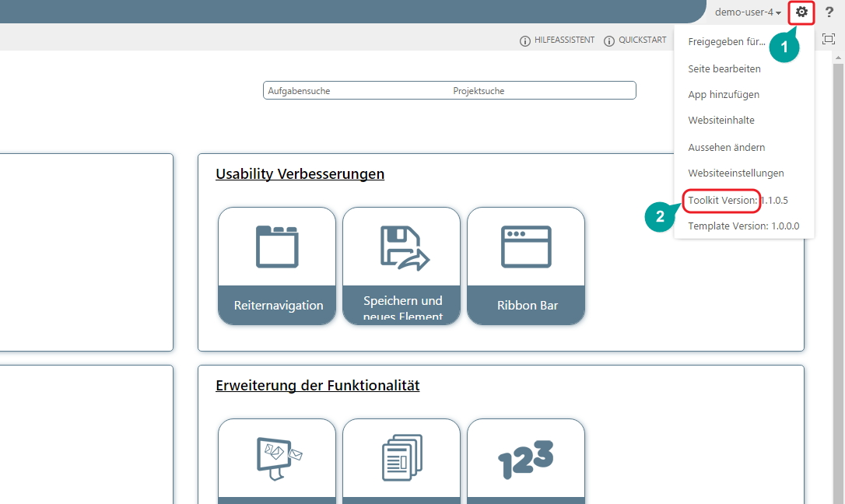This screenshot has height=504, width=845.
Task: Open the Reiternavigation folder tile icon
Action: (277, 247)
